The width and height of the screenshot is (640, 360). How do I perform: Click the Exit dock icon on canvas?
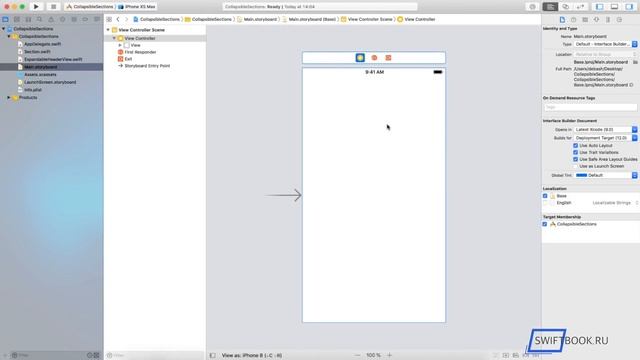click(388, 58)
